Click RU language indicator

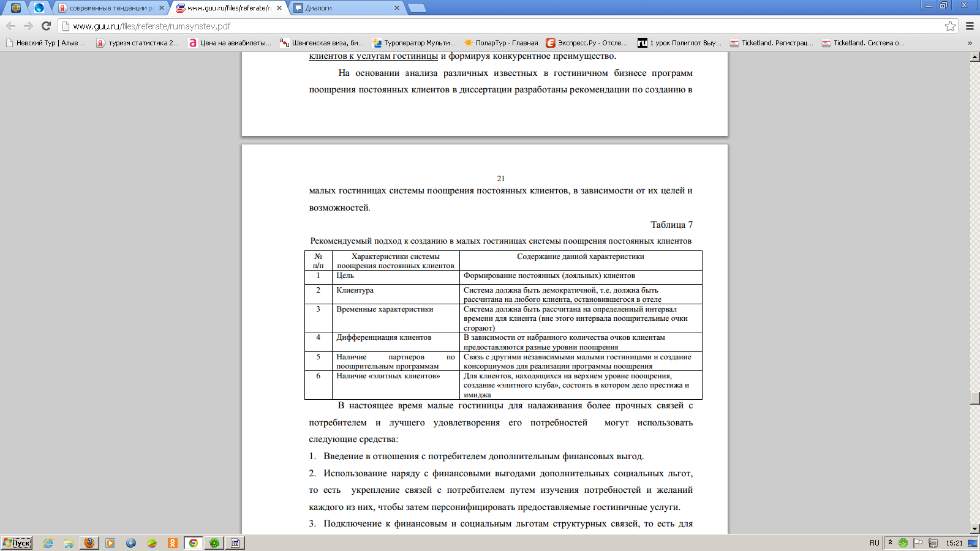click(875, 543)
